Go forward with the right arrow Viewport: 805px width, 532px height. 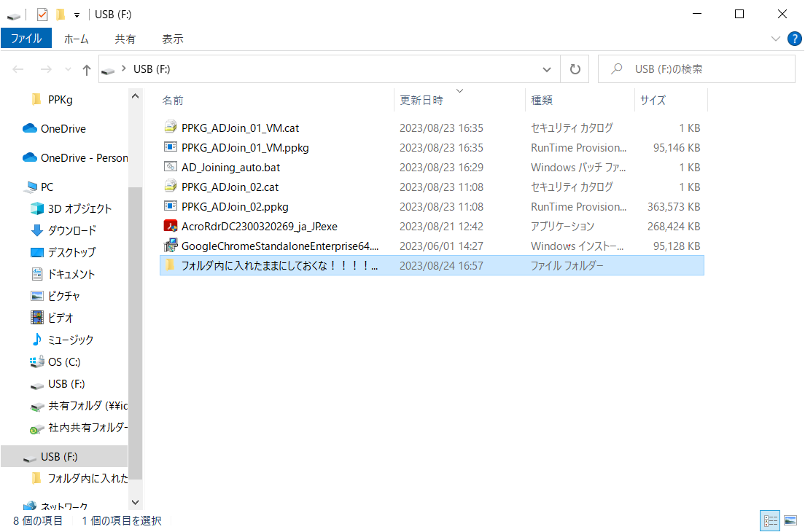point(46,69)
